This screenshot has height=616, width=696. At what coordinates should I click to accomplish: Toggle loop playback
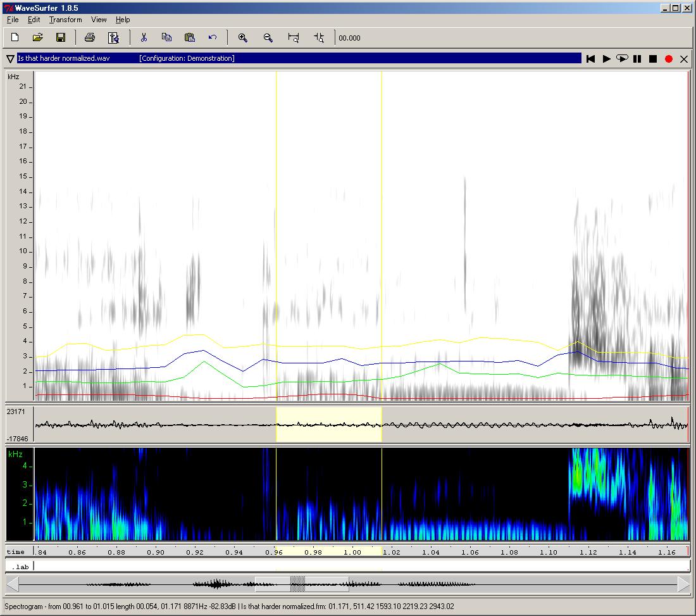tap(622, 59)
